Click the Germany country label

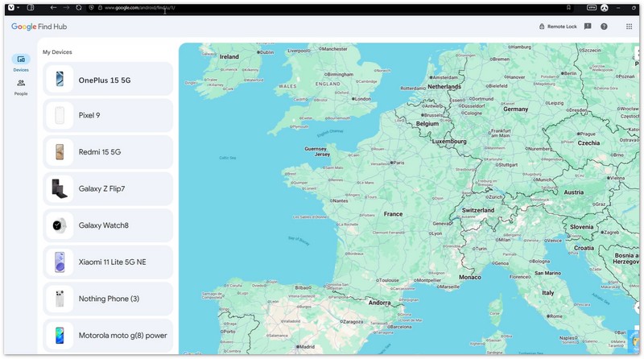click(x=516, y=109)
